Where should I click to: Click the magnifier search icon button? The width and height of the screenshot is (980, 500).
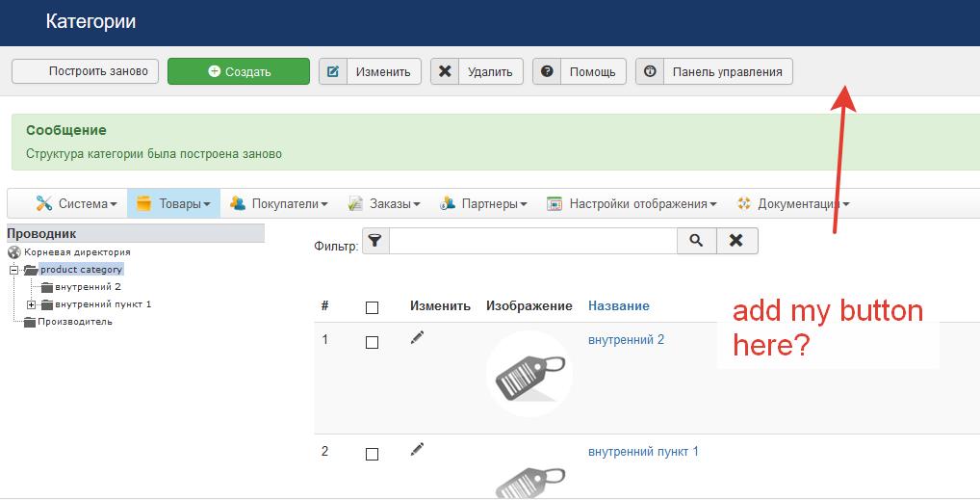point(696,240)
